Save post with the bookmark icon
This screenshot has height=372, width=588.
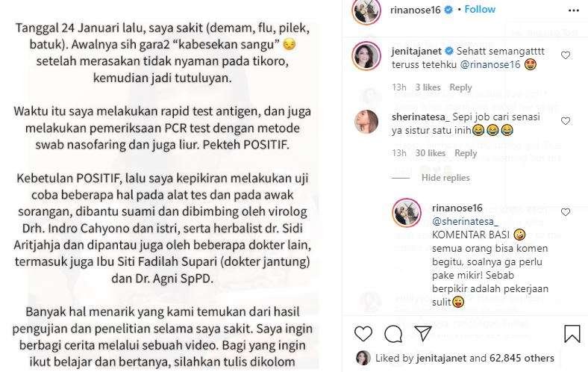[x=572, y=333]
